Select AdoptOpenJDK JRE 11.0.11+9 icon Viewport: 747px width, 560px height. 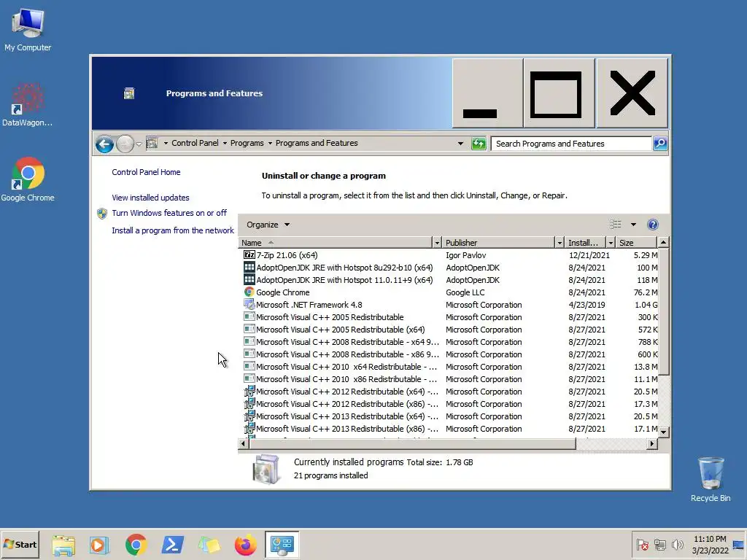click(x=249, y=279)
